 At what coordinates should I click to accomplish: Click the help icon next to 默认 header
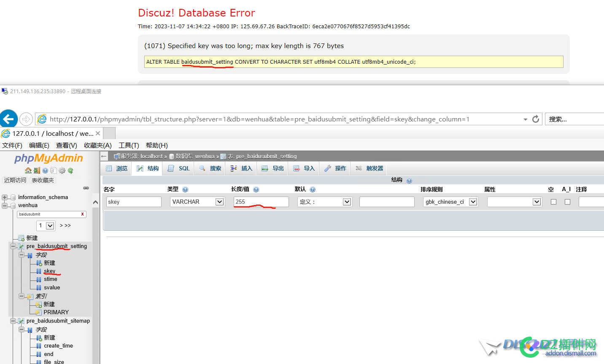point(313,189)
